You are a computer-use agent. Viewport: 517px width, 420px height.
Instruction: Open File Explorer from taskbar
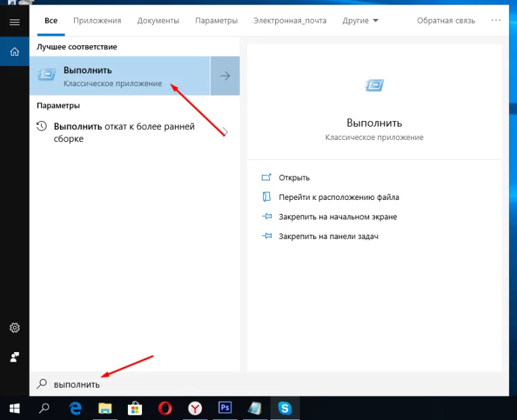(105, 409)
